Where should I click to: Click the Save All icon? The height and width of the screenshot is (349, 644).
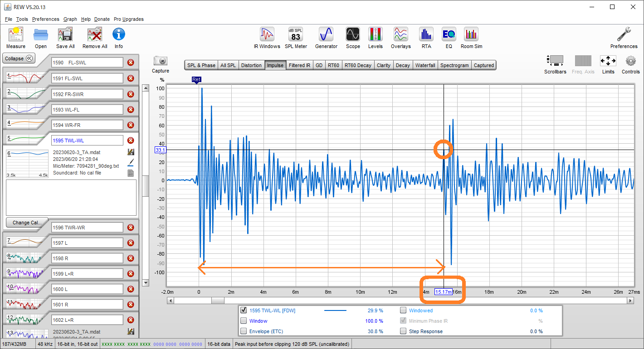click(x=65, y=34)
